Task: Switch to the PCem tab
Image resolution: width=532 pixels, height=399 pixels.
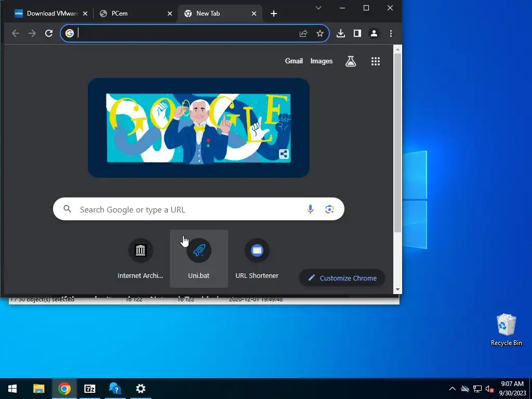Action: (x=130, y=14)
